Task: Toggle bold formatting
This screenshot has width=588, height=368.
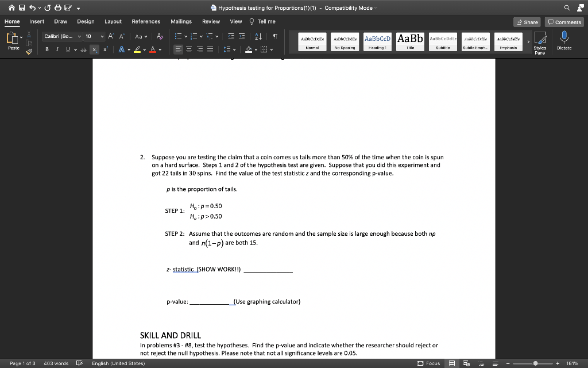Action: [47, 49]
